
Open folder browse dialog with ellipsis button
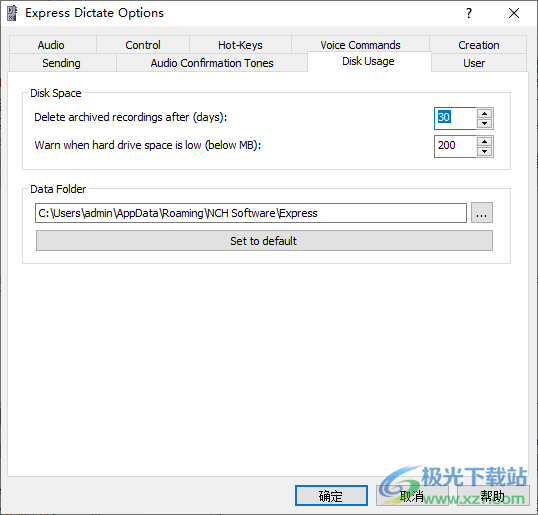tap(482, 213)
